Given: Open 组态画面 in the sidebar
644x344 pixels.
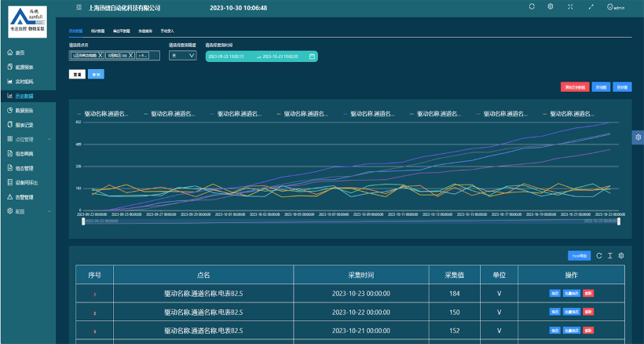Looking at the screenshot, I should 27,153.
